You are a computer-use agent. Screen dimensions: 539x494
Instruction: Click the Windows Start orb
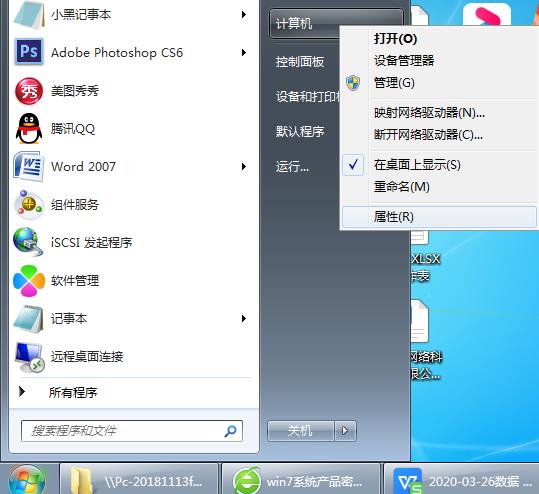27,480
